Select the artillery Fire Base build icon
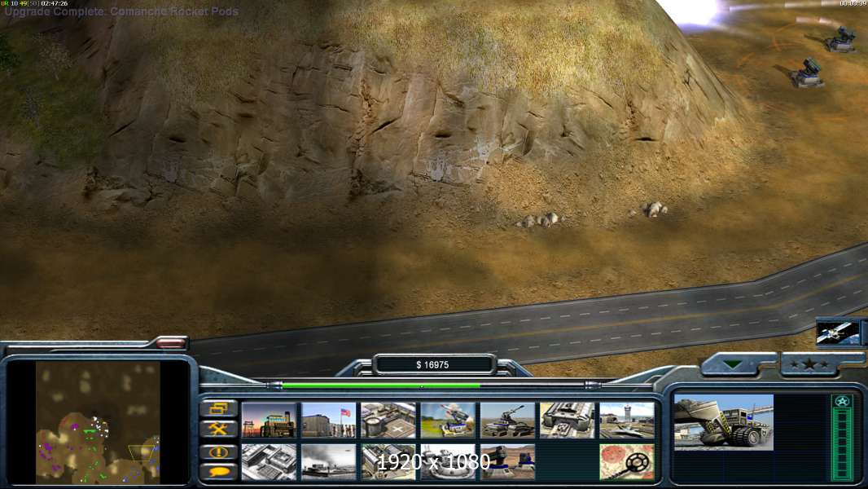The height and width of the screenshot is (489, 868). (507, 421)
